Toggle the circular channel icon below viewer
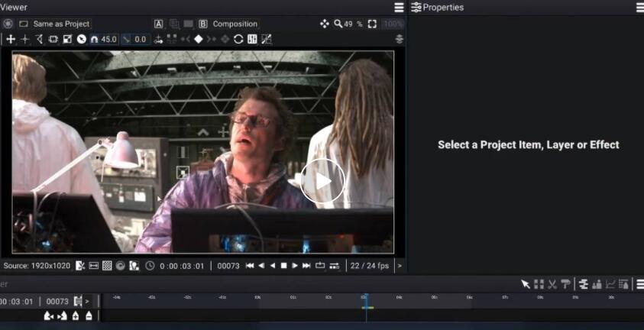Viewport: 644px width, 330px height. coord(121,266)
